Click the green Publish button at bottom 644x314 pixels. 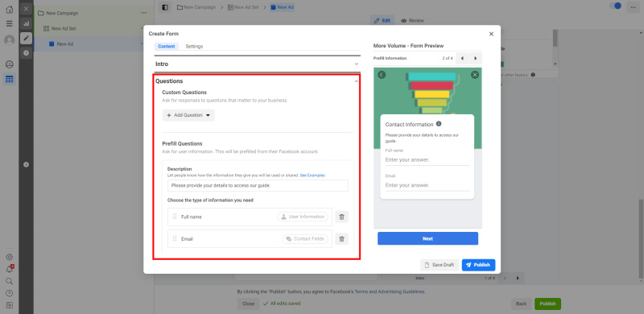click(x=547, y=304)
